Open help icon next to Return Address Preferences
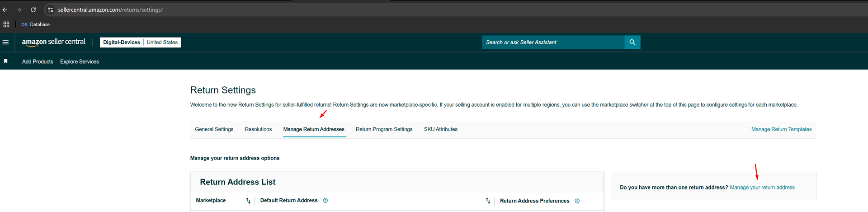Image resolution: width=868 pixels, height=212 pixels. click(x=577, y=201)
